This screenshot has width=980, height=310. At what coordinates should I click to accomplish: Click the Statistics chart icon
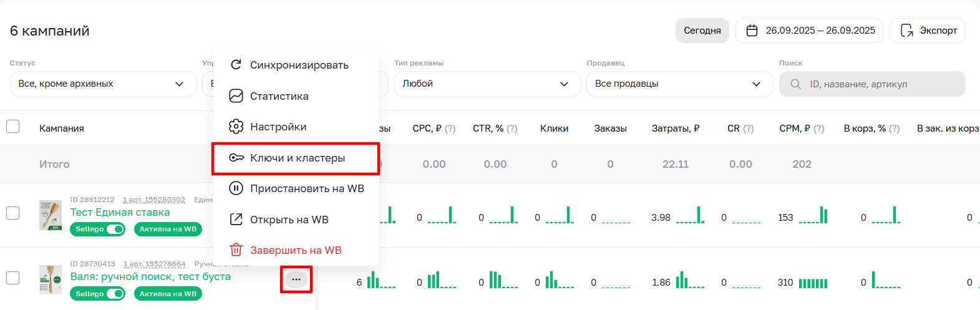(x=236, y=96)
